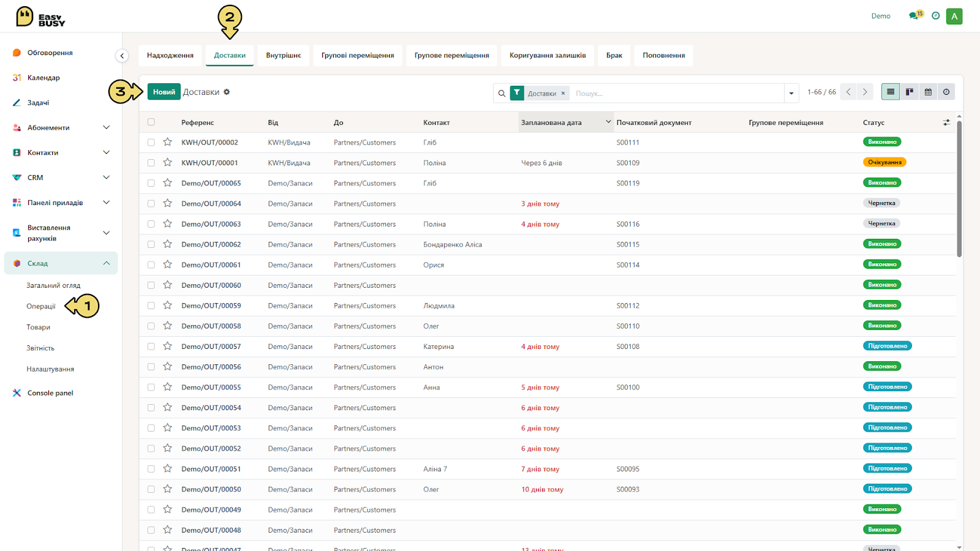980x551 pixels.
Task: Open Товари in the Склад submenu
Action: 39,327
